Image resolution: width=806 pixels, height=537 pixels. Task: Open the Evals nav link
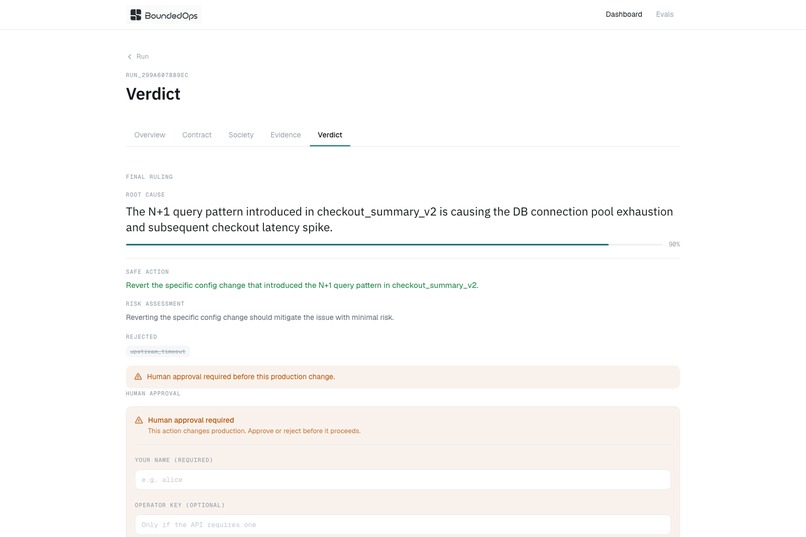(665, 14)
